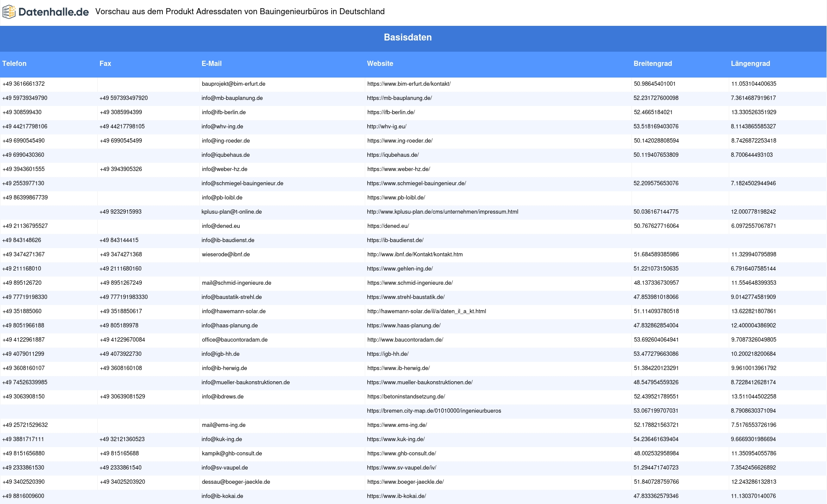
Task: Select phone +49 3943601555
Action: click(x=24, y=169)
